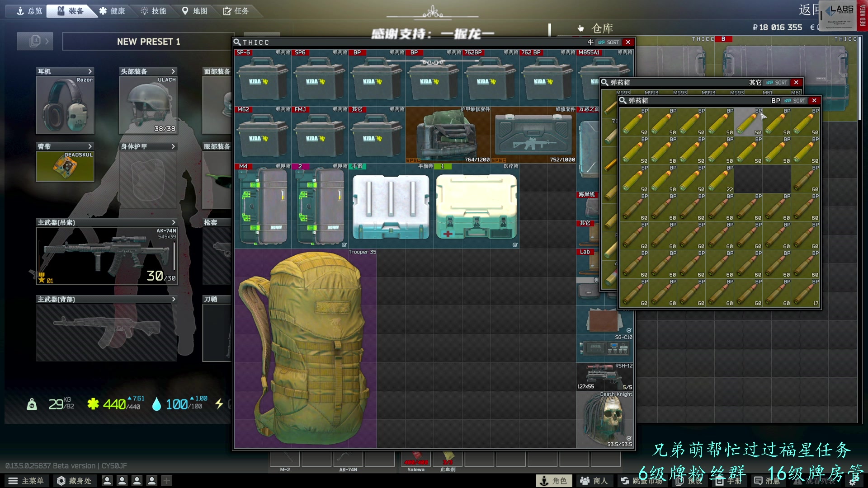868x488 pixels.
Task: Expand the armband (臂带) slot arrow
Action: click(90, 146)
